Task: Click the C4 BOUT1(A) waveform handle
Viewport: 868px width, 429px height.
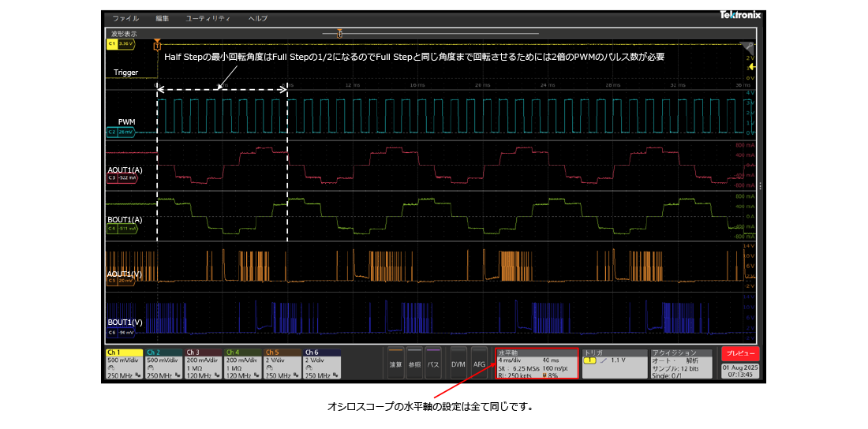Action: pos(122,229)
